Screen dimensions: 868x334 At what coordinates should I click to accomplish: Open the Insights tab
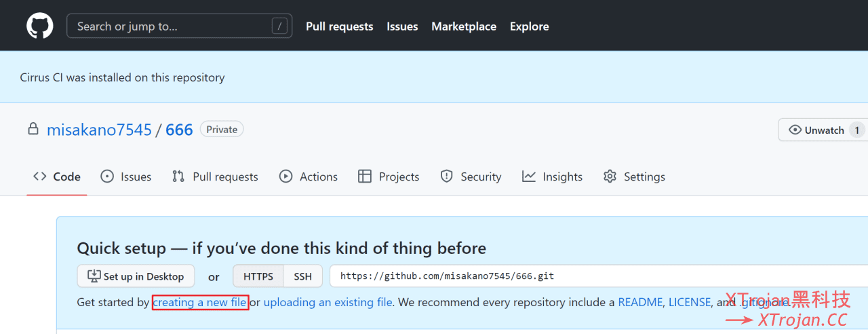coord(552,177)
